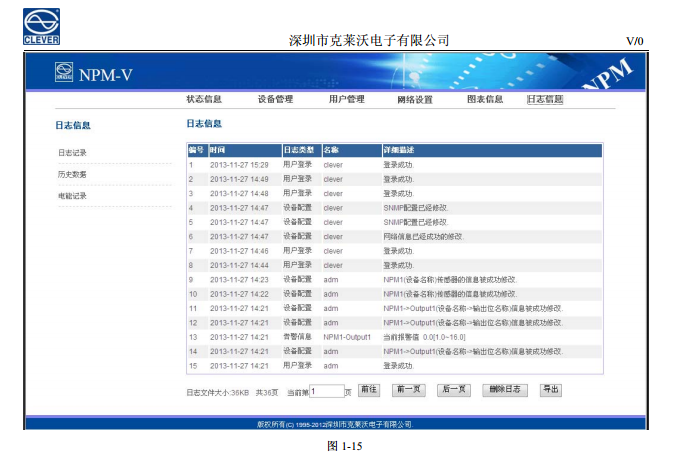The width and height of the screenshot is (683, 464).
Task: Click the 删除日志 button
Action: point(505,389)
